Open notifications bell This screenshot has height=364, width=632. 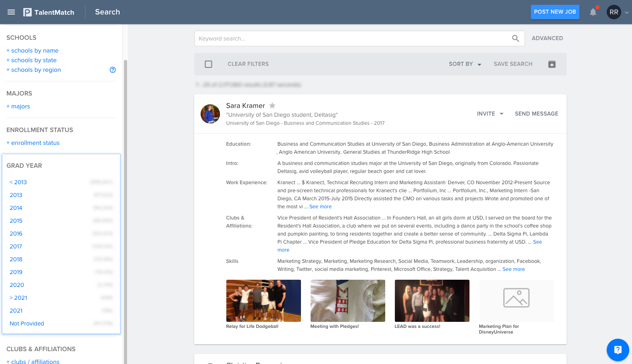(x=593, y=12)
